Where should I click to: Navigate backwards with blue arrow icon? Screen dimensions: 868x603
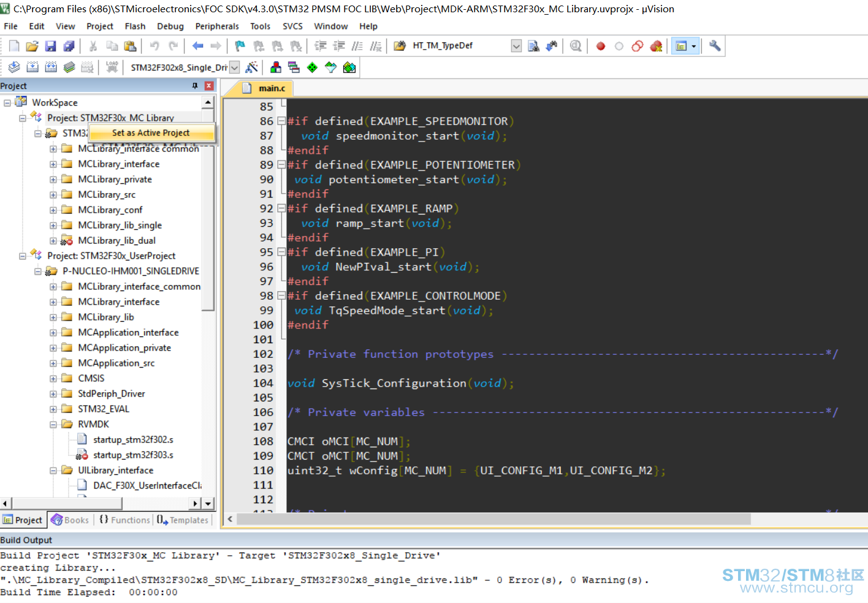197,46
